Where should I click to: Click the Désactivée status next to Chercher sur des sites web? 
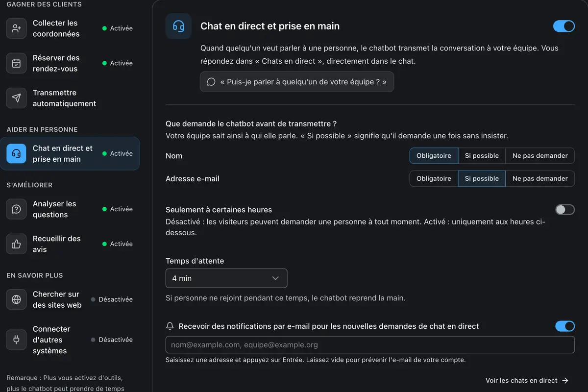coord(112,299)
